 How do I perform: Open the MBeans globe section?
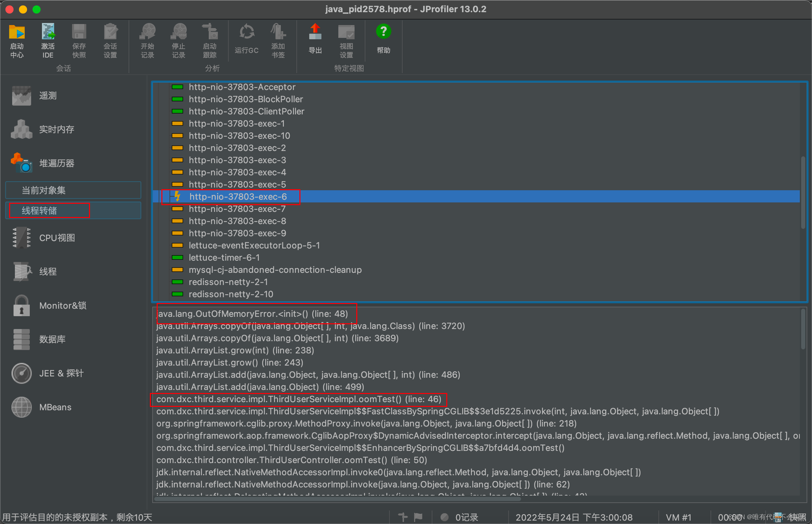[22, 407]
